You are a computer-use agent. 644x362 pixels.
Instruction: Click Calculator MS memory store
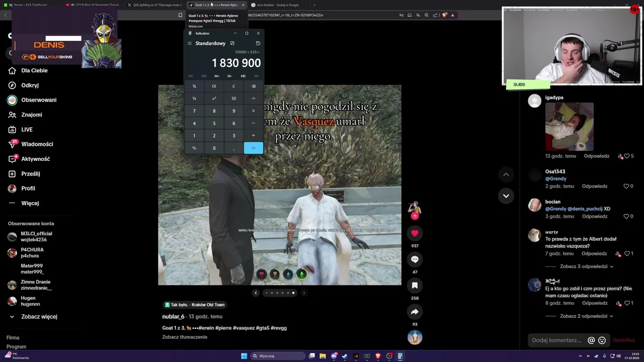click(243, 76)
